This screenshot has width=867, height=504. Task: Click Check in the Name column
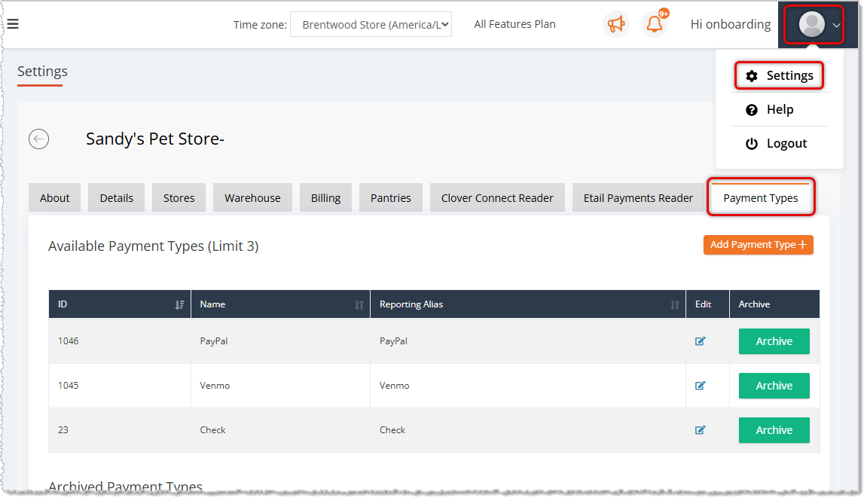click(x=213, y=430)
